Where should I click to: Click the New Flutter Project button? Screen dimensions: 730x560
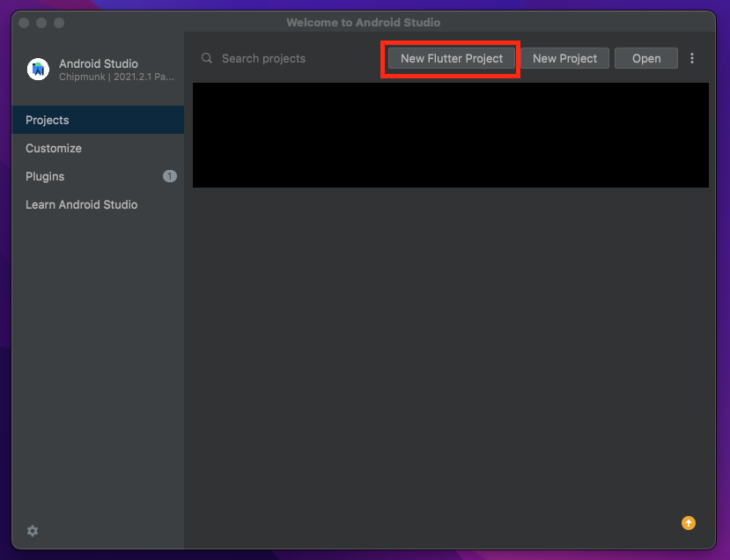[x=452, y=59]
